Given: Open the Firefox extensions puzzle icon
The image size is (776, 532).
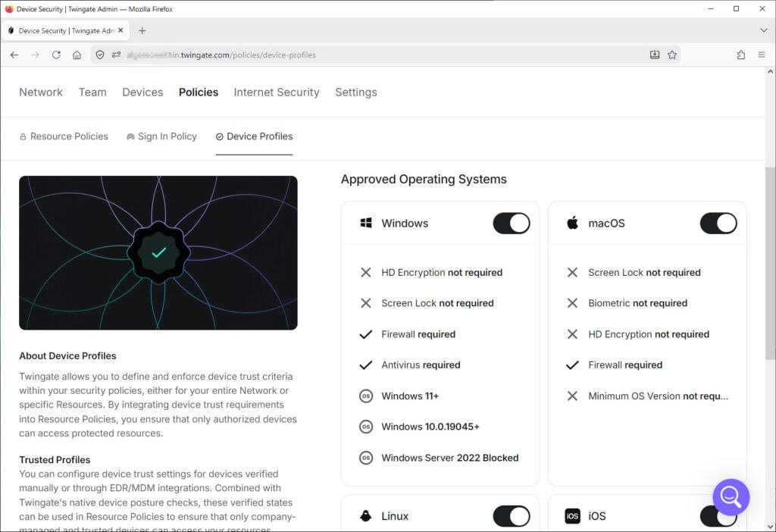Looking at the screenshot, I should (741, 55).
